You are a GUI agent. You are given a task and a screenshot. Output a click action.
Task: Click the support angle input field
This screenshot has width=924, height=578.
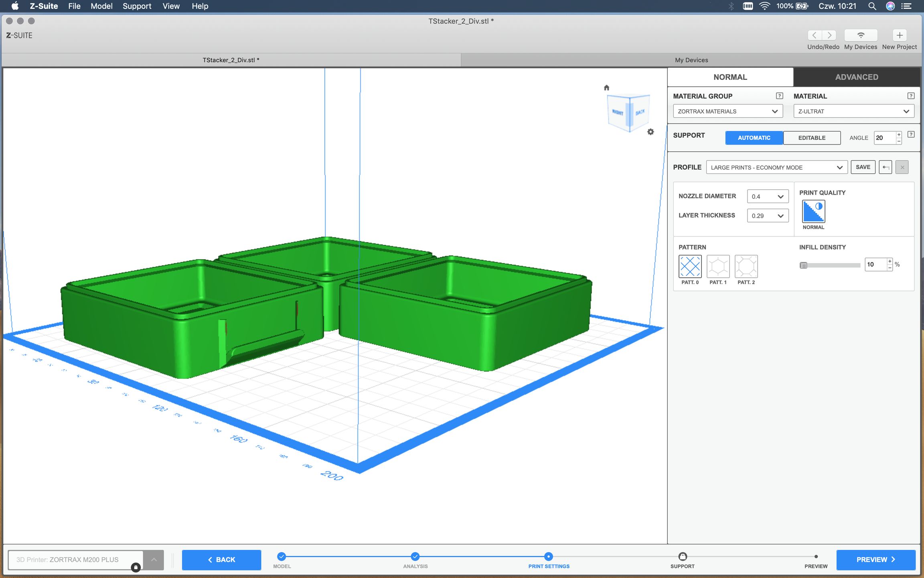tap(884, 138)
